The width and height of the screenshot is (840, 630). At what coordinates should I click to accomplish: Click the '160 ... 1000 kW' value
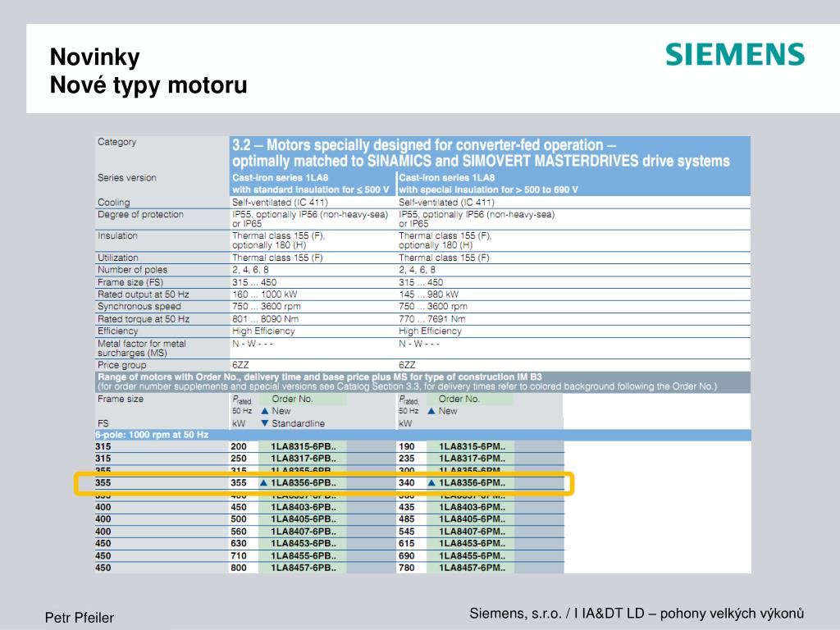pyautogui.click(x=265, y=294)
